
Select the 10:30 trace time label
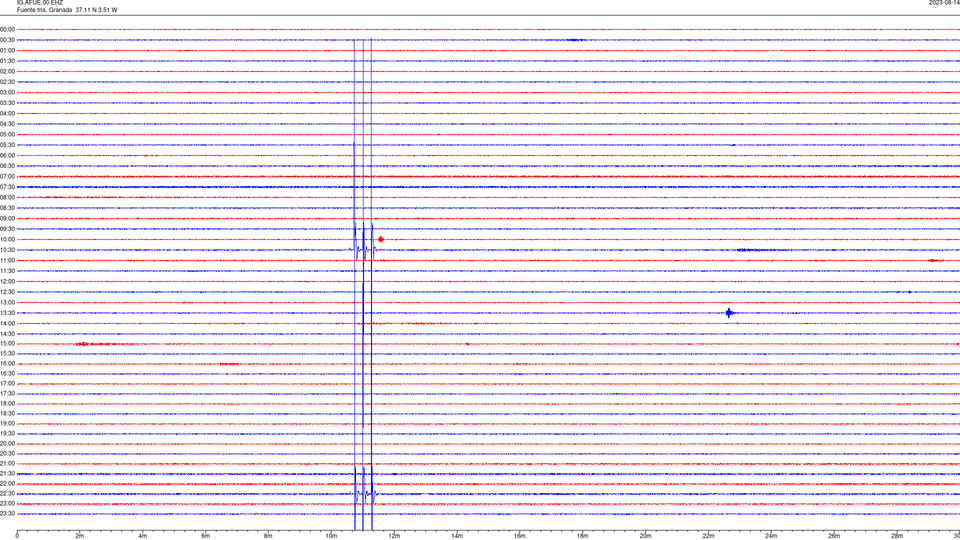click(x=7, y=250)
